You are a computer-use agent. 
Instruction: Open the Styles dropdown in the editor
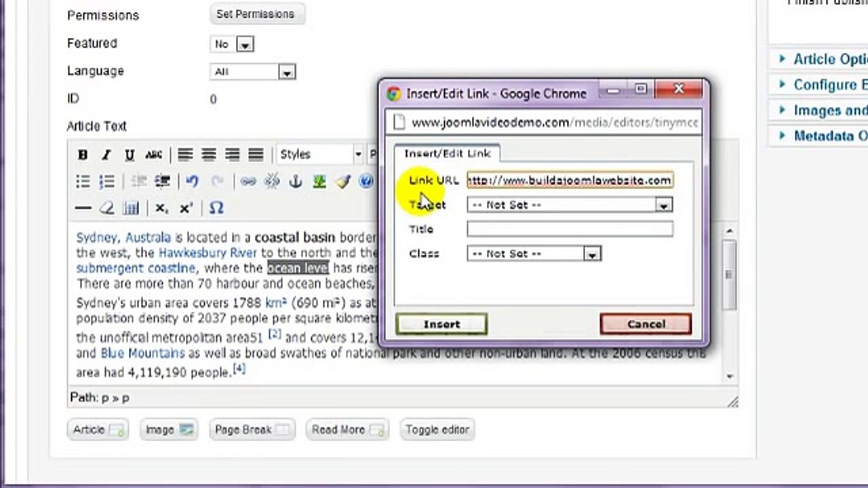pyautogui.click(x=320, y=155)
